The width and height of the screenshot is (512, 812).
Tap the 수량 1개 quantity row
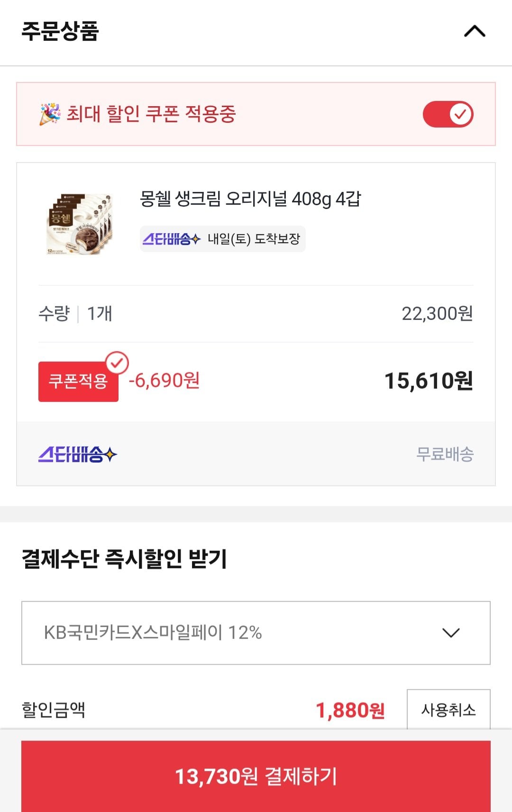coord(256,314)
